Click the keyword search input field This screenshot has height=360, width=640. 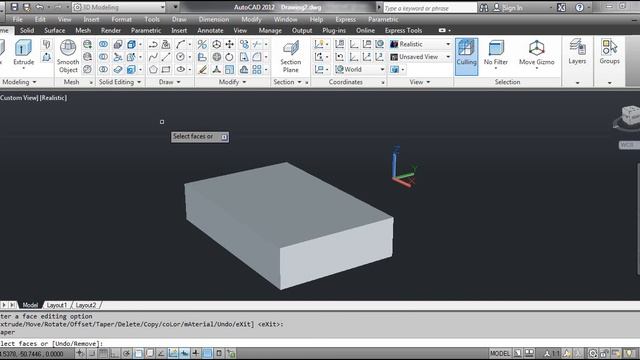pos(430,8)
